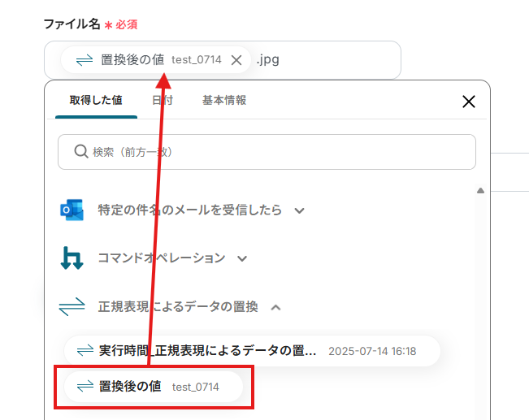Click the 検索（前方一致） search field

[x=267, y=152]
